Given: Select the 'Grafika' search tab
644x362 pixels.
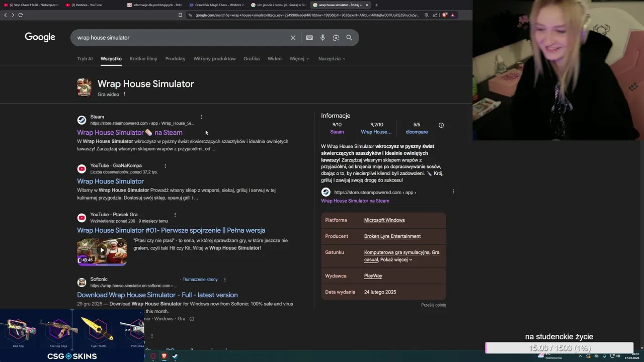Looking at the screenshot, I should pos(252,59).
